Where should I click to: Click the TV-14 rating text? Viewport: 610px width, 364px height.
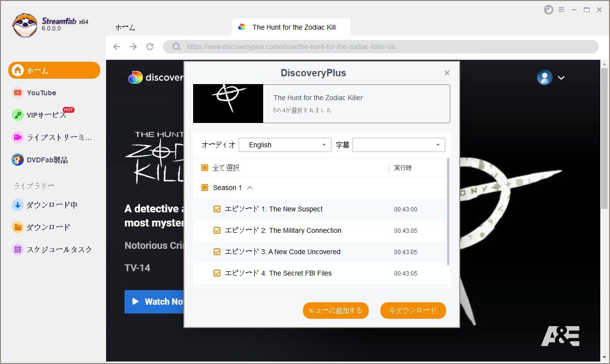[138, 268]
